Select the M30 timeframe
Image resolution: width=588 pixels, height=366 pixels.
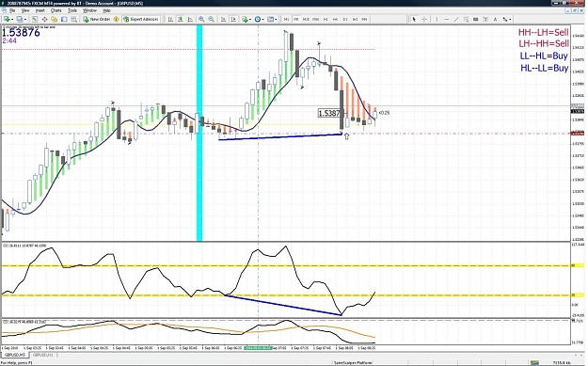[x=316, y=19]
